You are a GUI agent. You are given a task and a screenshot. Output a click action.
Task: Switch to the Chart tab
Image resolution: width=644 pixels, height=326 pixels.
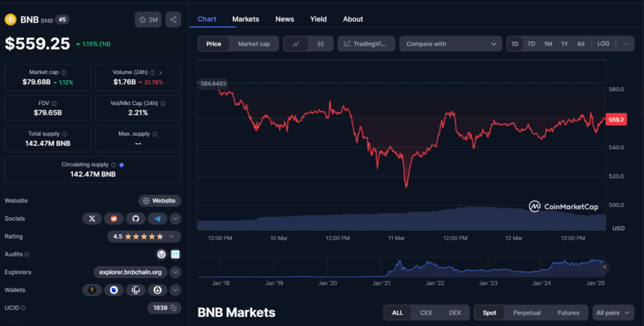click(x=207, y=19)
